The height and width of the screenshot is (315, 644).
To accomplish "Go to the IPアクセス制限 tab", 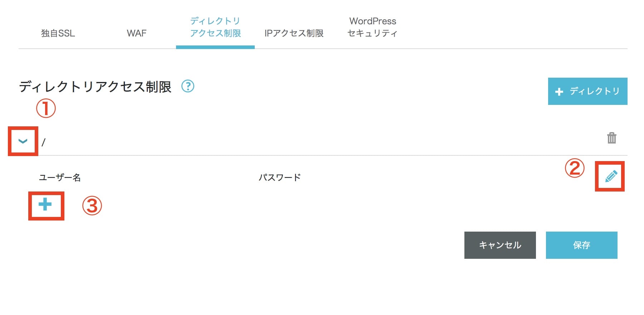I will pos(294,33).
